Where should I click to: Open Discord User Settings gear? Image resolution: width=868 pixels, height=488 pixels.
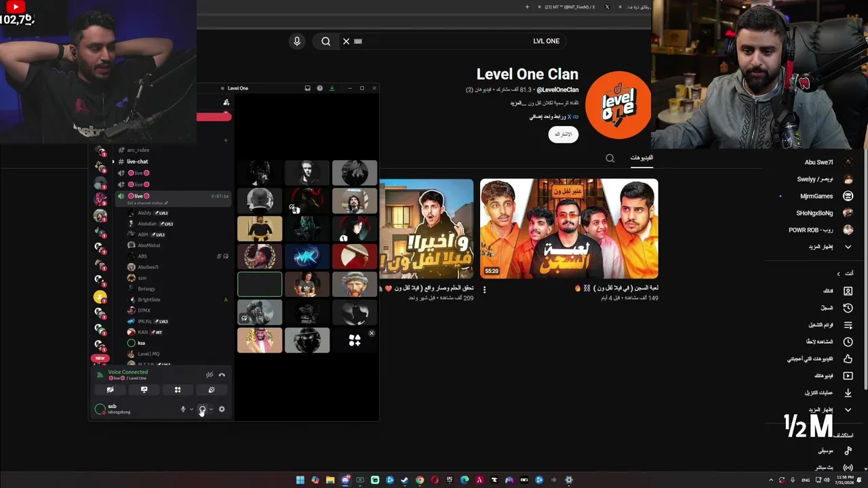pos(222,409)
